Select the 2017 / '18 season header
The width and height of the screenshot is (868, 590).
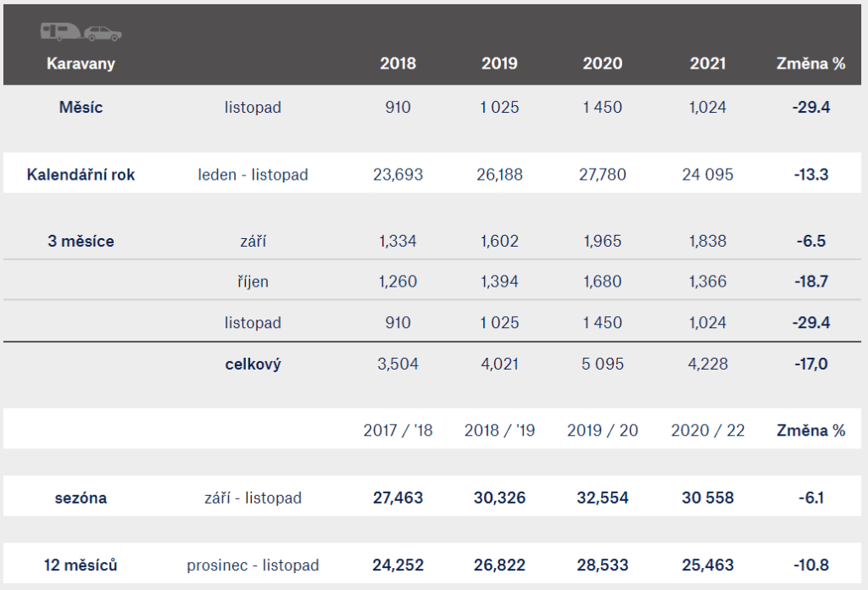tap(398, 431)
